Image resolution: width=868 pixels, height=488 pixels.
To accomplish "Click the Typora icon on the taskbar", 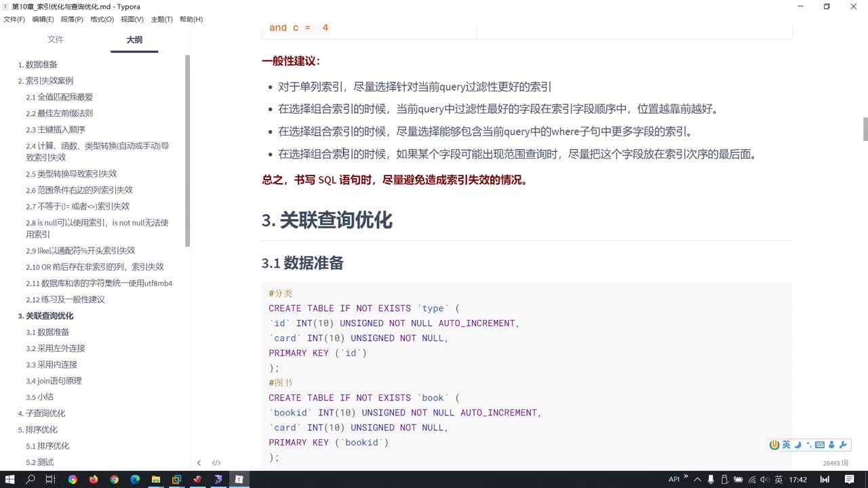I will (239, 479).
